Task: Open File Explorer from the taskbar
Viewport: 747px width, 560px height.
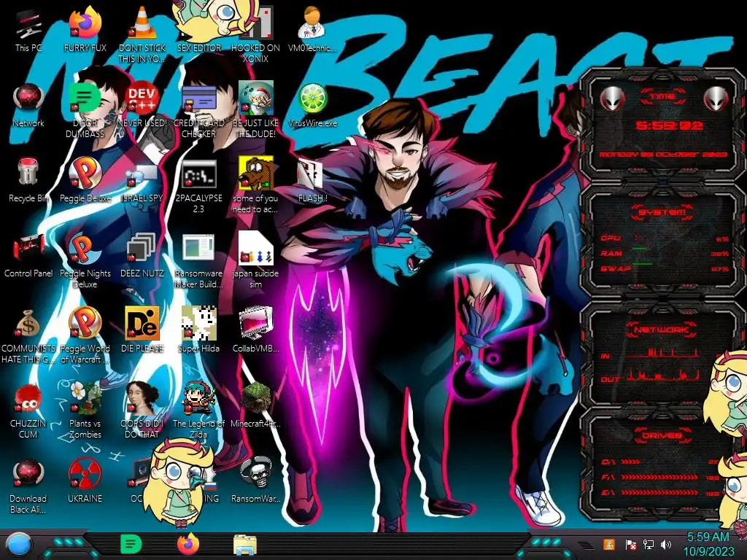Action: 245,545
